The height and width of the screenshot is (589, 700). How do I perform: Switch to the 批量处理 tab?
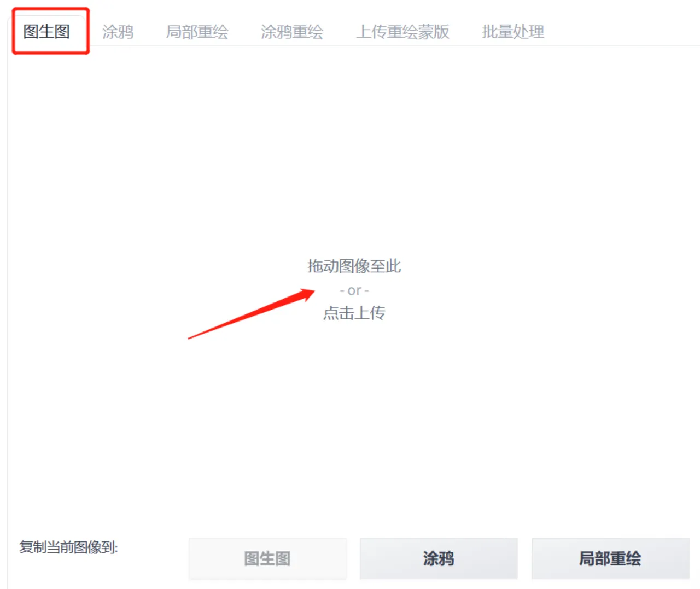pos(513,32)
